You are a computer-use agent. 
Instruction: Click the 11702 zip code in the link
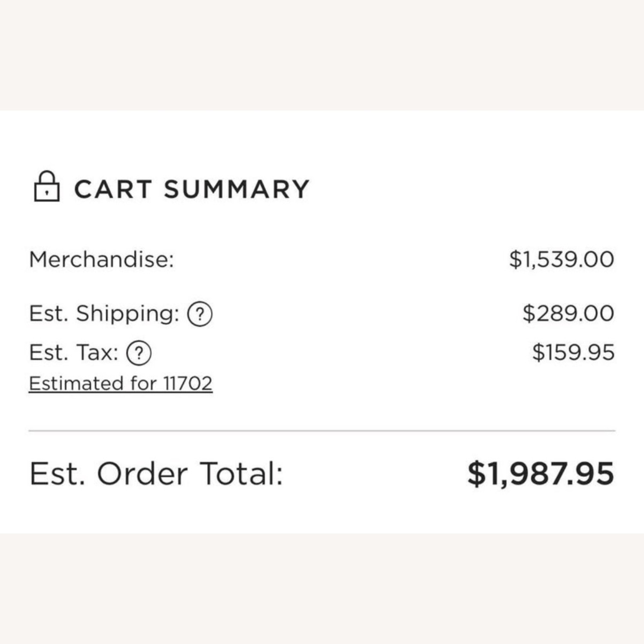tap(188, 383)
